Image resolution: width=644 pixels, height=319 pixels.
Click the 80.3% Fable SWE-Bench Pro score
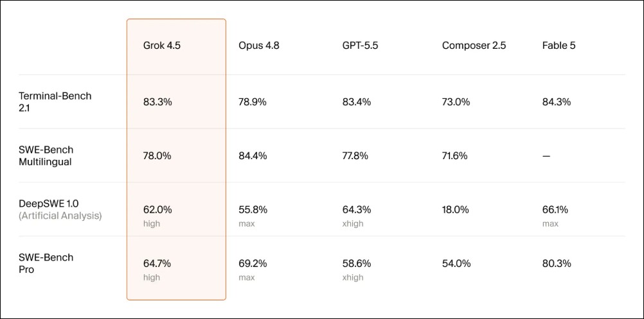pos(557,264)
